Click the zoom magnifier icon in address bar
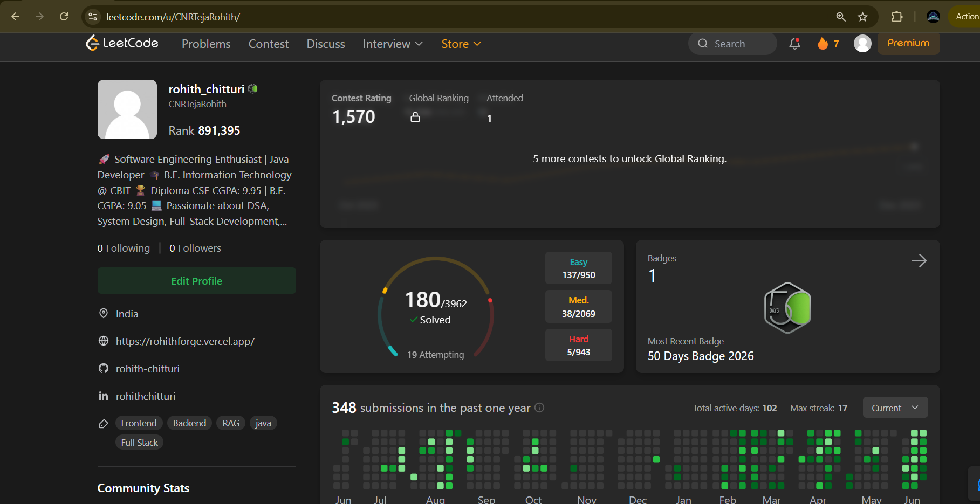 (x=840, y=17)
